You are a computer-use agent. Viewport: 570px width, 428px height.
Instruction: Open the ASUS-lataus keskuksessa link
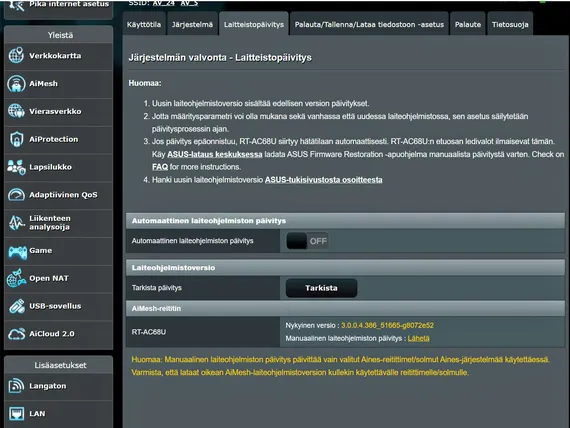214,154
